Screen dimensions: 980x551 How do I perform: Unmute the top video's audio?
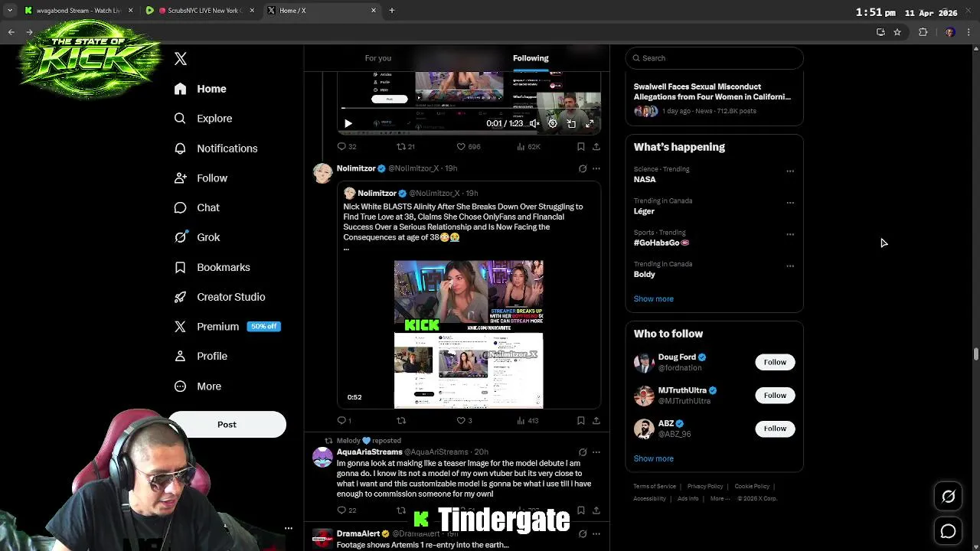tap(534, 123)
